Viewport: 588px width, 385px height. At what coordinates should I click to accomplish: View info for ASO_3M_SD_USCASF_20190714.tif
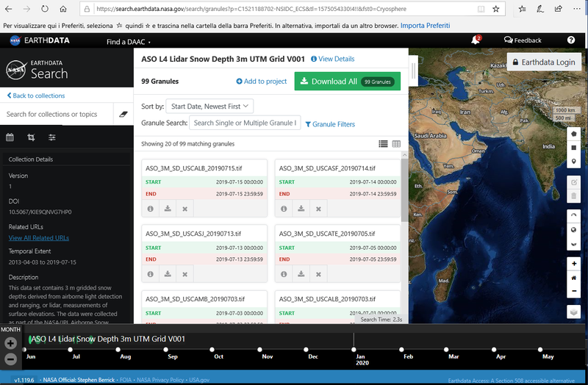[x=284, y=209]
